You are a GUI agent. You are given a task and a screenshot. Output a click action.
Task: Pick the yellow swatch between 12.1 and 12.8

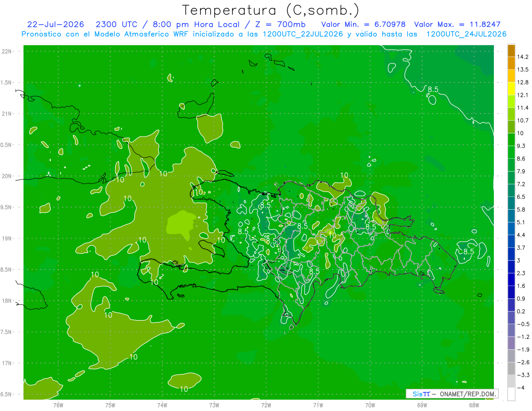point(511,88)
